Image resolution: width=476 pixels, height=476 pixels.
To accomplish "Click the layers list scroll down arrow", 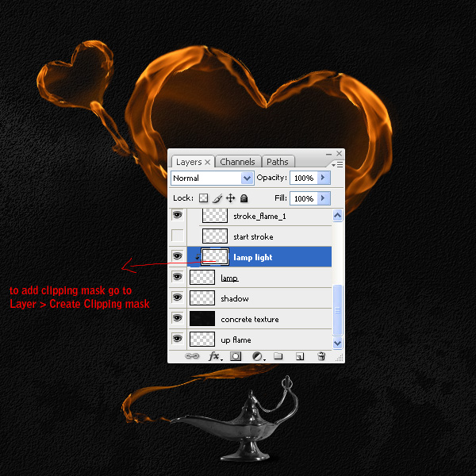I will pyautogui.click(x=338, y=343).
